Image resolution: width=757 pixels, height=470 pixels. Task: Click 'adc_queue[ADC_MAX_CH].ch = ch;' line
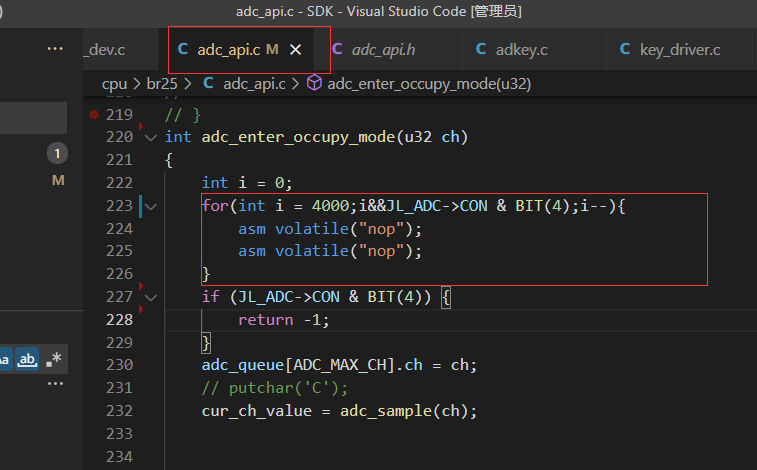click(x=339, y=365)
